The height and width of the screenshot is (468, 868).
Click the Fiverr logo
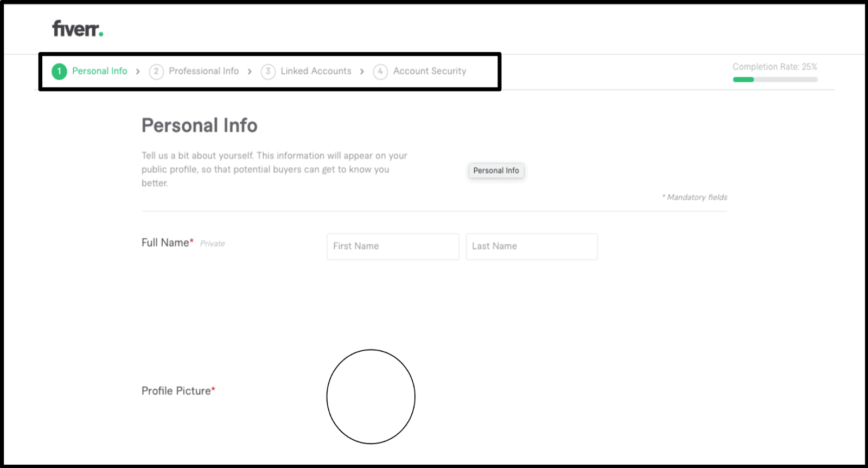(x=78, y=28)
